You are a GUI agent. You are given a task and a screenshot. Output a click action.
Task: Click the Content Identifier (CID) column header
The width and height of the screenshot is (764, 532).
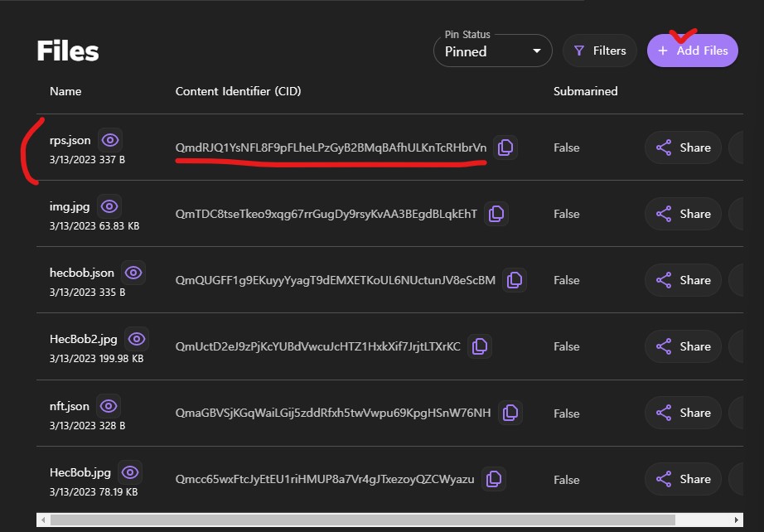tap(239, 91)
